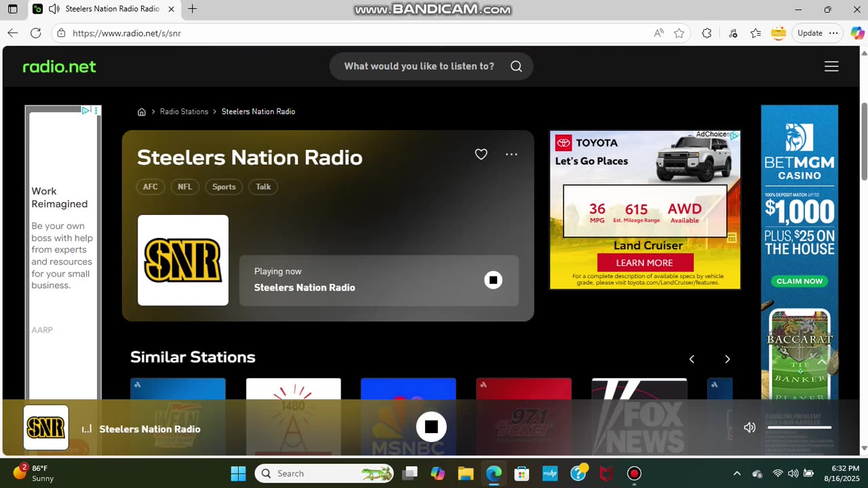Open the Fox News similar station tile
The width and height of the screenshot is (868, 488).
(639, 416)
